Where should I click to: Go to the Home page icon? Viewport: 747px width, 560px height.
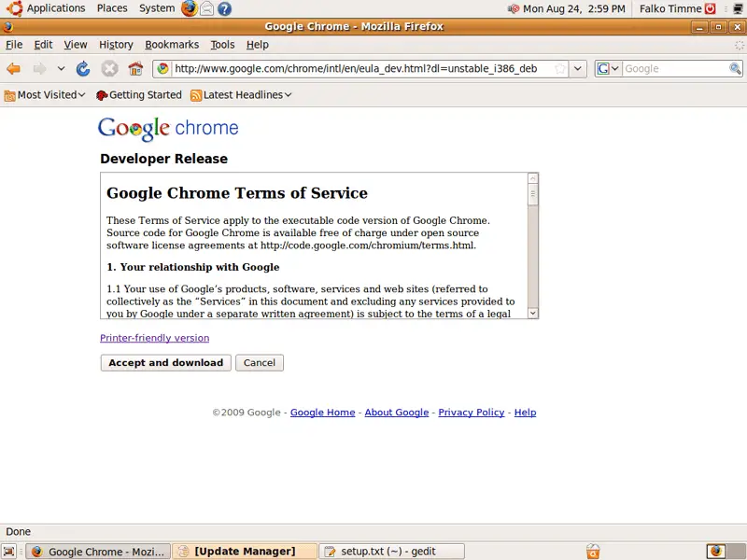pyautogui.click(x=135, y=69)
